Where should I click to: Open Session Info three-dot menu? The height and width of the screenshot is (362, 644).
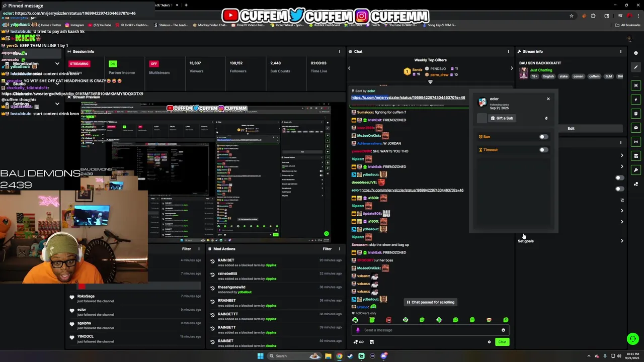[x=340, y=51]
